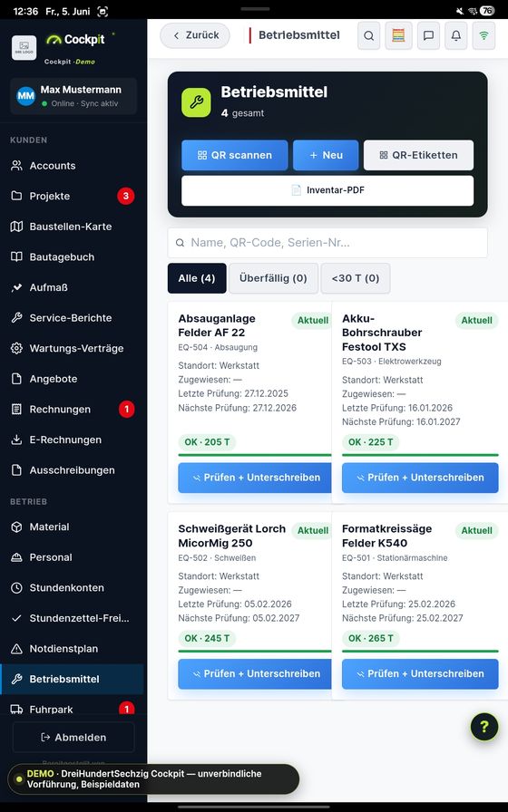The image size is (508, 812).
Task: Open Formatkreissäge Felder K540 card title
Action: pyautogui.click(x=386, y=536)
